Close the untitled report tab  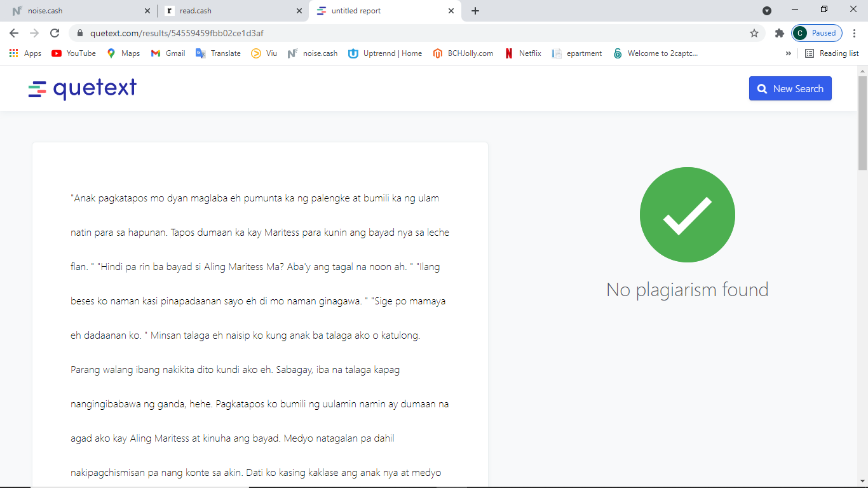451,11
